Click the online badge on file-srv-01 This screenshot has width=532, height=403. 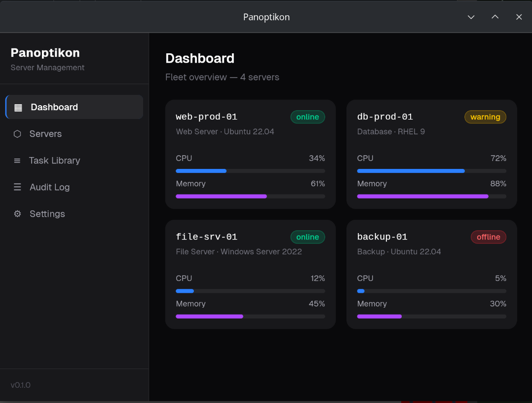(x=308, y=237)
